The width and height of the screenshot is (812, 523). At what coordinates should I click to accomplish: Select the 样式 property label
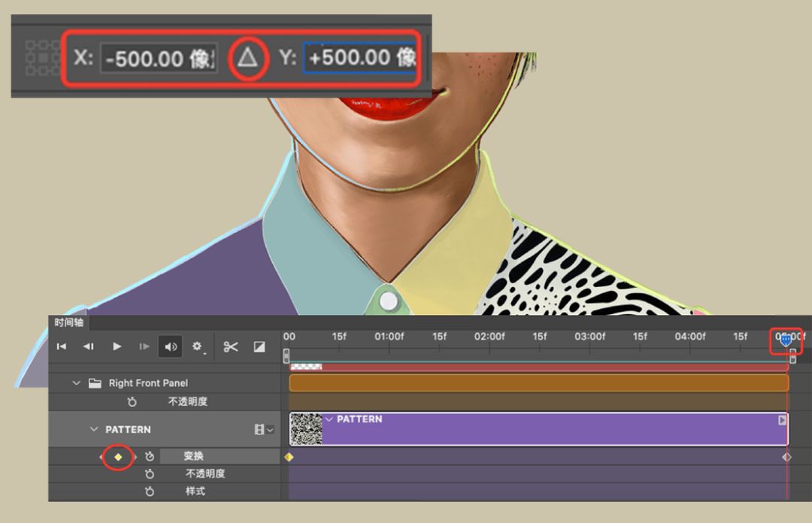point(195,491)
